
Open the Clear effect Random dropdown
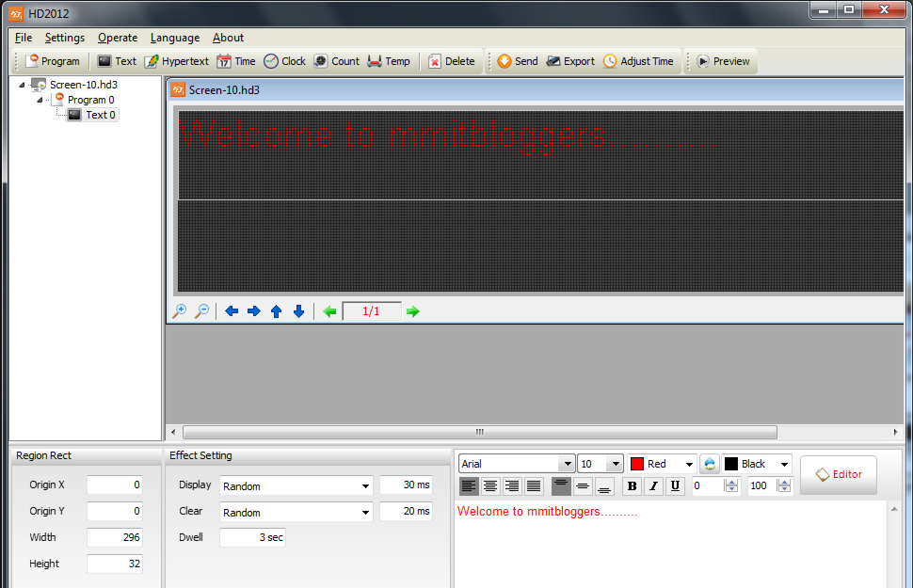coord(365,513)
